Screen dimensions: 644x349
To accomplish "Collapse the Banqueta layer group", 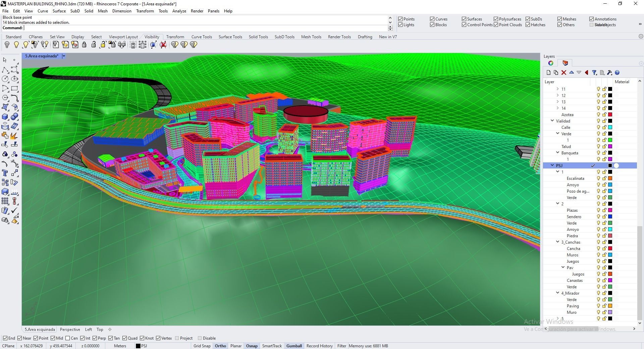I will (x=558, y=153).
